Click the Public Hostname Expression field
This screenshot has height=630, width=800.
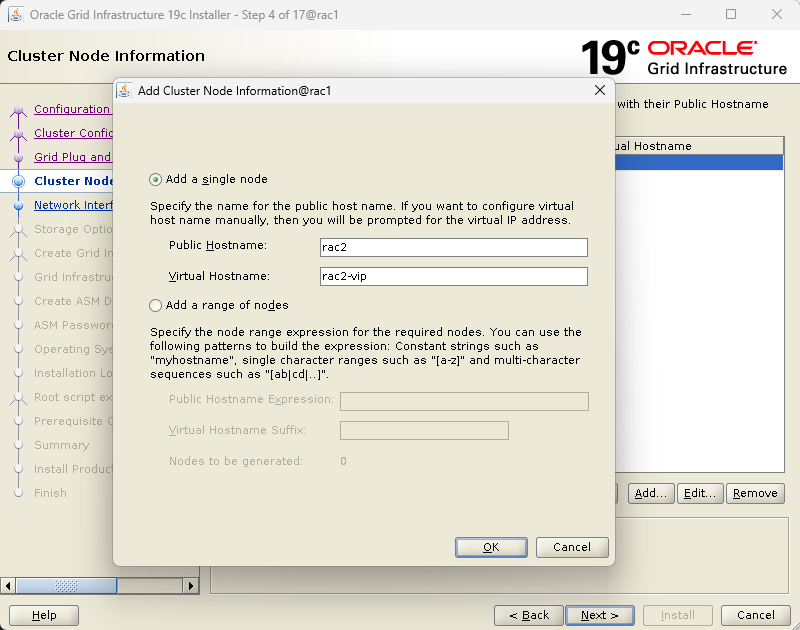(464, 401)
